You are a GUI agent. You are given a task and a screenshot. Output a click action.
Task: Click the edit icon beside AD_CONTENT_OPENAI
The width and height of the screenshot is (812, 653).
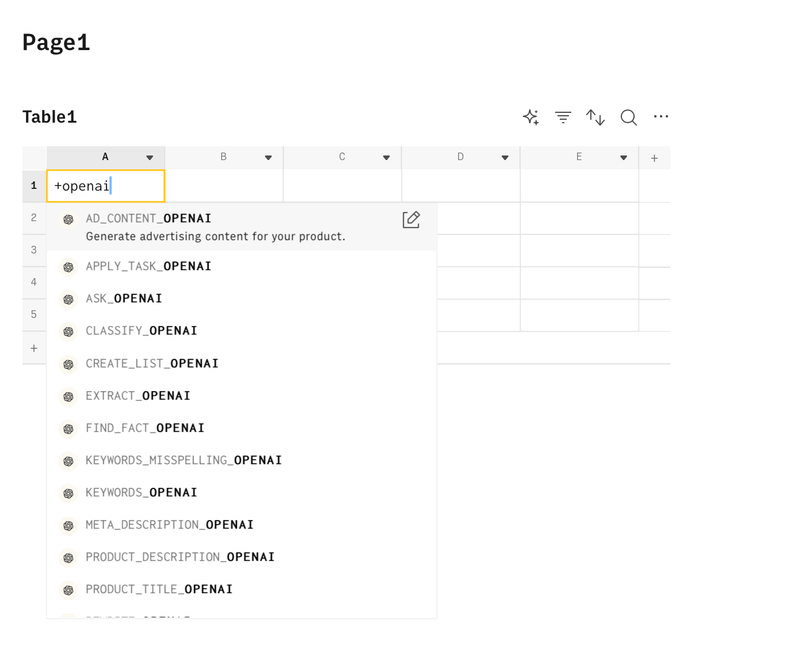[x=411, y=220]
